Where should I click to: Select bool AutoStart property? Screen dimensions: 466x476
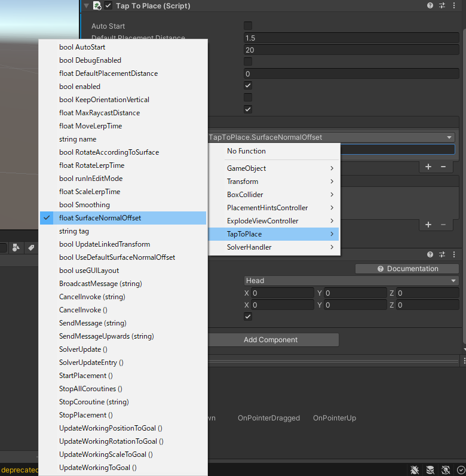(123, 47)
